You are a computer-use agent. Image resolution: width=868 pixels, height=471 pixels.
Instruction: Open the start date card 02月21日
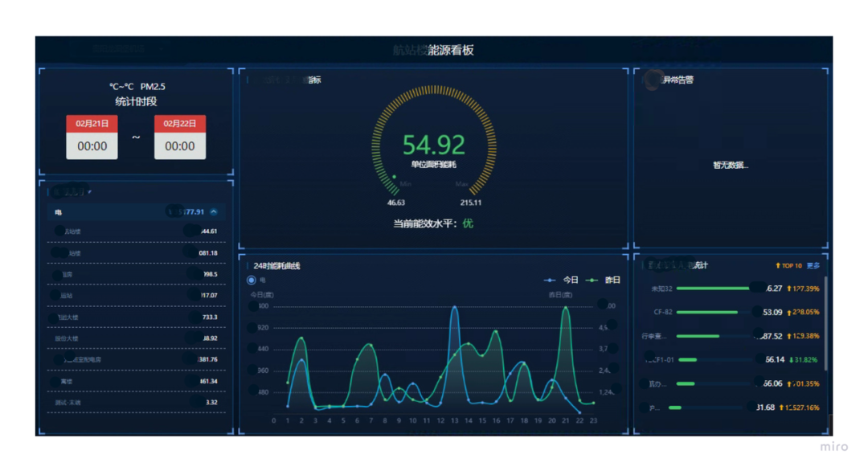click(x=92, y=137)
